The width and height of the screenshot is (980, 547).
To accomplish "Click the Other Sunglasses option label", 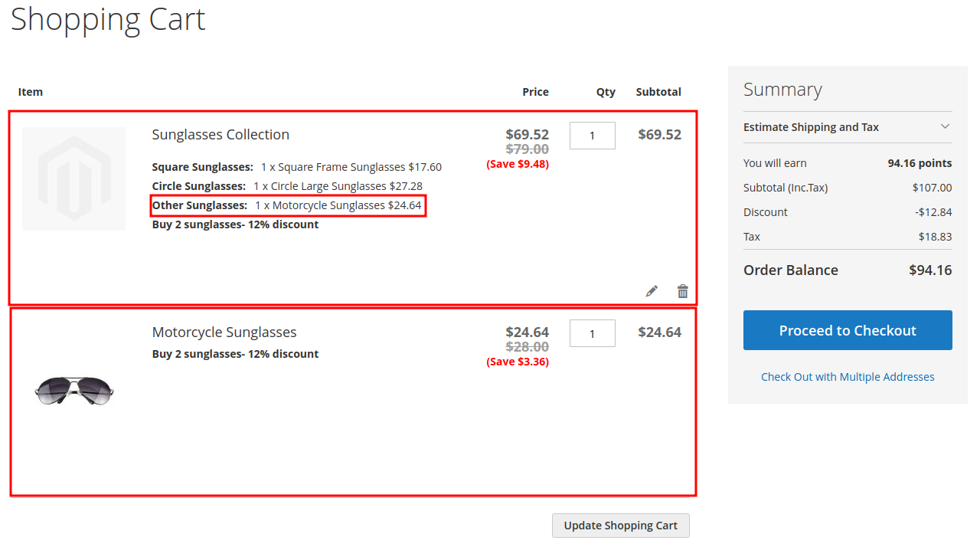I will click(200, 205).
